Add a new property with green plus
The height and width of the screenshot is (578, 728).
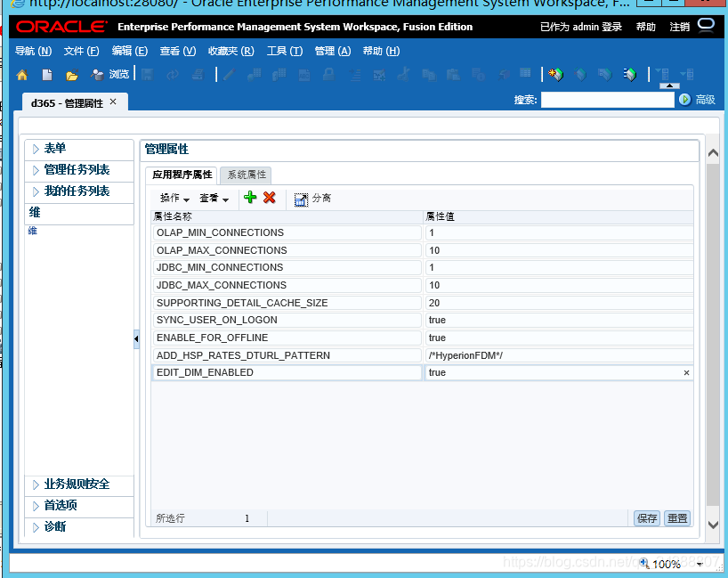250,198
